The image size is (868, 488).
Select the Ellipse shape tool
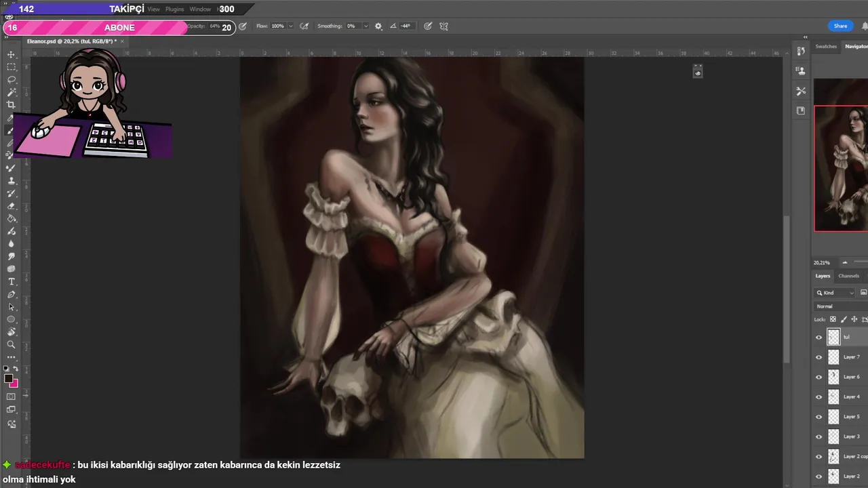click(11, 319)
